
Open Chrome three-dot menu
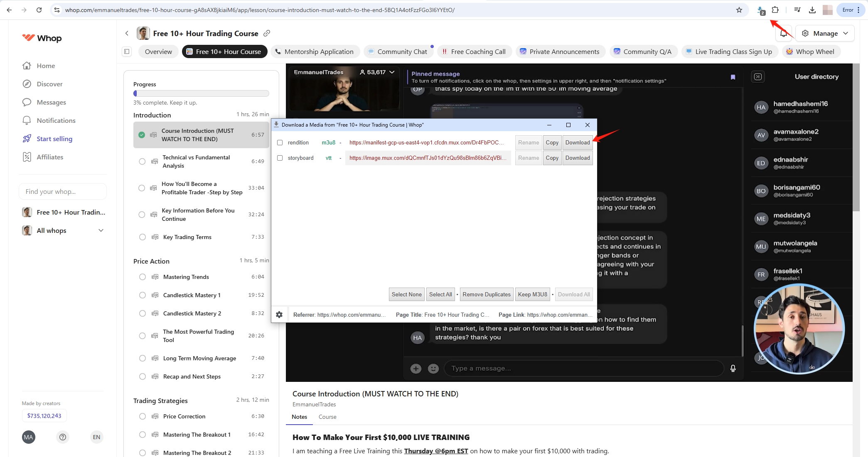click(858, 10)
